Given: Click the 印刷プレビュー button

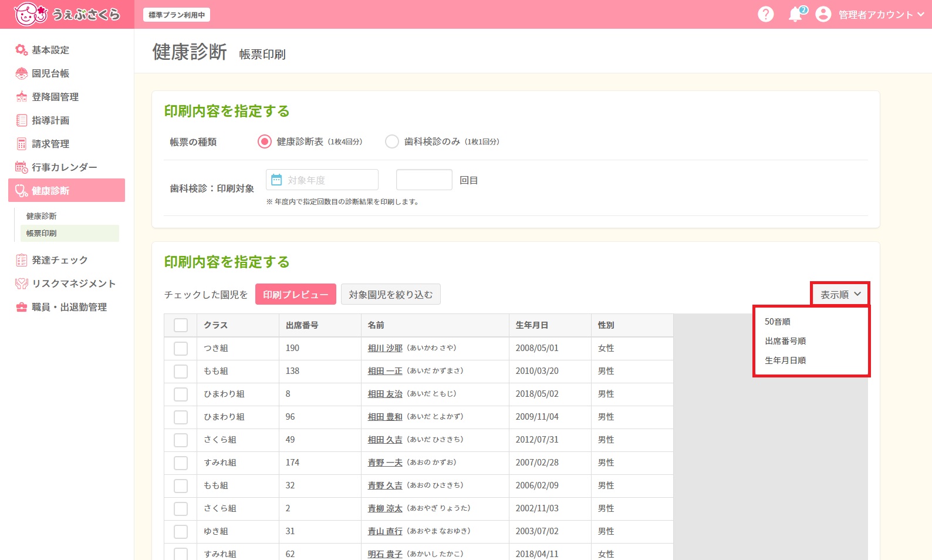Looking at the screenshot, I should (296, 294).
